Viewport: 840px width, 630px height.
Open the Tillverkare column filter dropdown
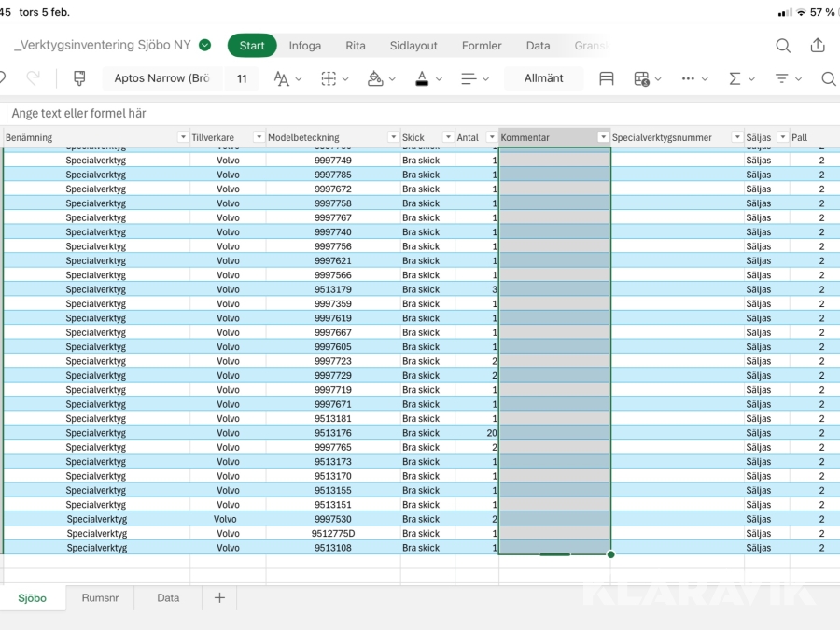pyautogui.click(x=259, y=138)
